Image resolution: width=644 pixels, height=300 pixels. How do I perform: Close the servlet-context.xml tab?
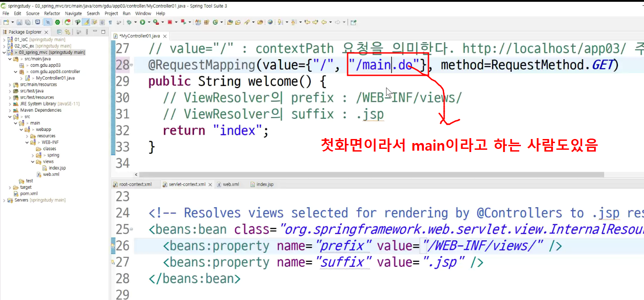pos(210,184)
